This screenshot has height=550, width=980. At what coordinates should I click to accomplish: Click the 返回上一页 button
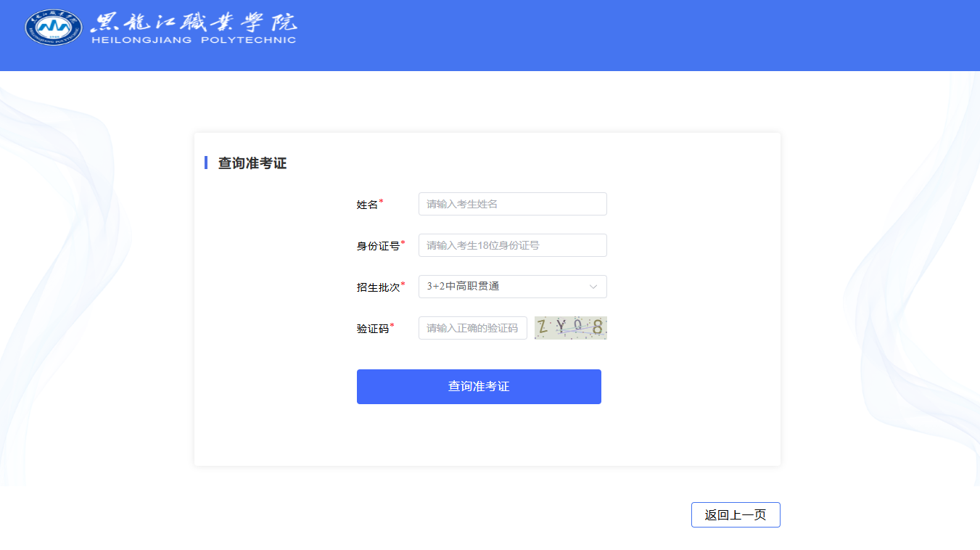pos(736,514)
